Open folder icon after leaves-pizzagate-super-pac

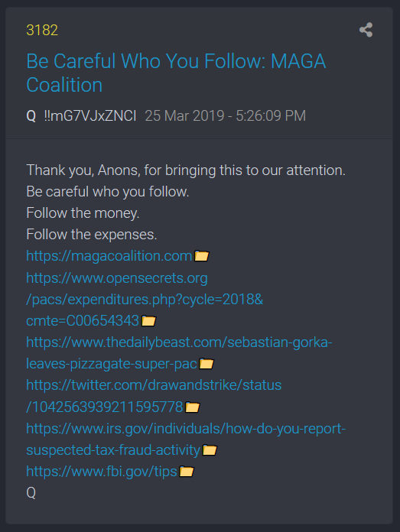(x=206, y=364)
